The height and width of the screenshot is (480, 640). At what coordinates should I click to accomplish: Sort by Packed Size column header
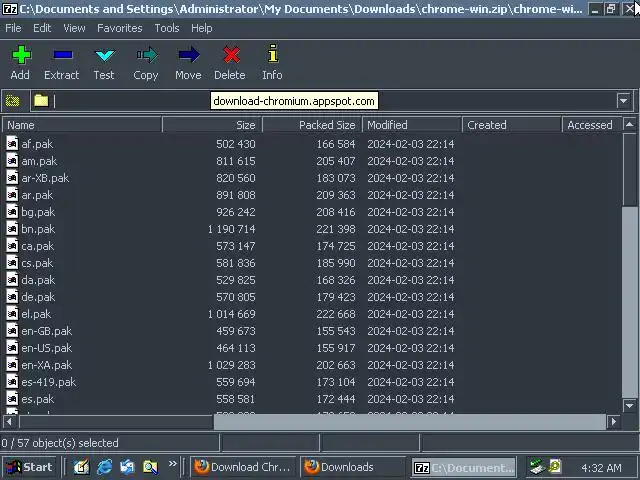[x=312, y=125]
